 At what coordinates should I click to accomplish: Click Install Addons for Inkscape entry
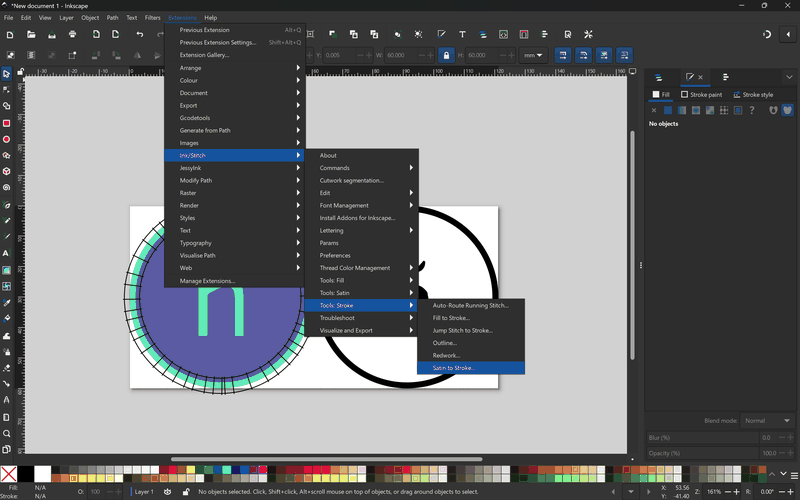(362, 218)
